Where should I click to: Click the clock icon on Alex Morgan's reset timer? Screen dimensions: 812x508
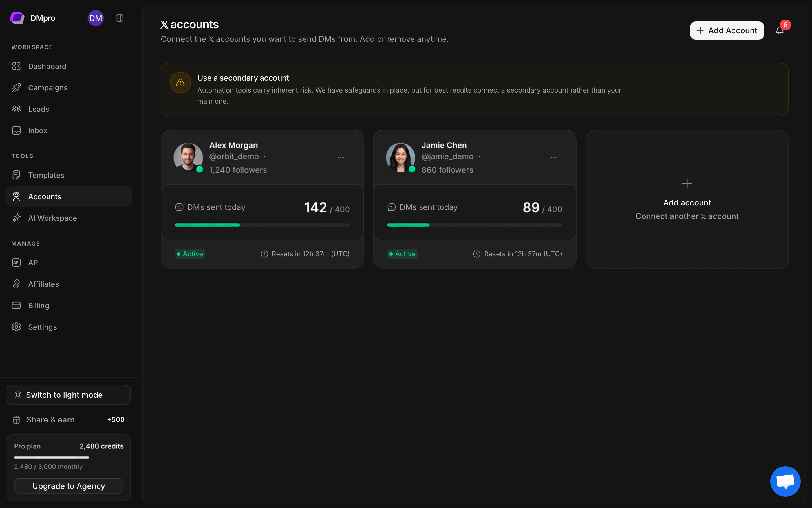pyautogui.click(x=264, y=254)
